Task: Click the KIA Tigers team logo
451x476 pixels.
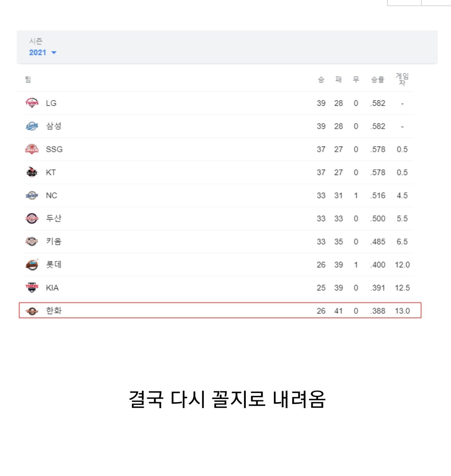Action: (32, 288)
